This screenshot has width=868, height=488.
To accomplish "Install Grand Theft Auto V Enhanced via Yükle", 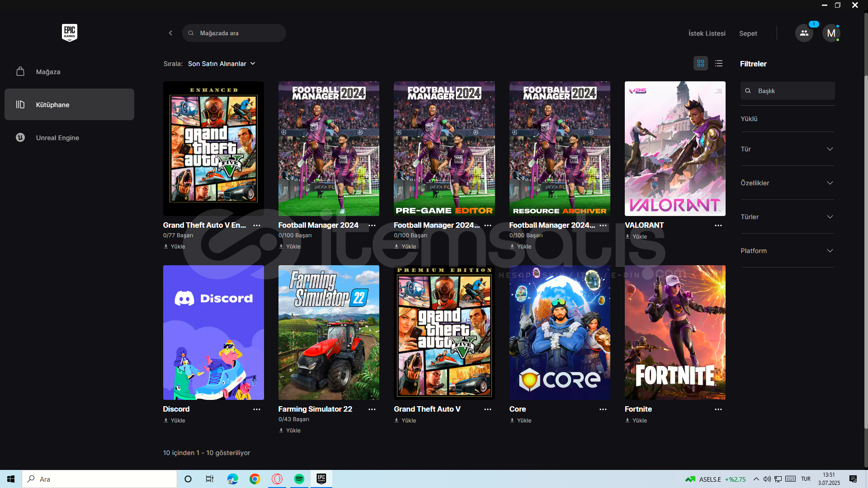I will pyautogui.click(x=175, y=246).
